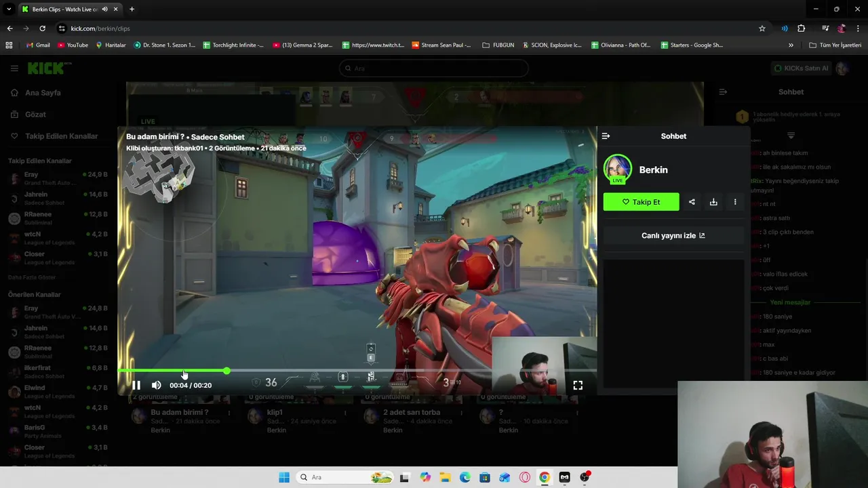The image size is (868, 488).
Task: Show more bookmarks chevron
Action: point(791,45)
